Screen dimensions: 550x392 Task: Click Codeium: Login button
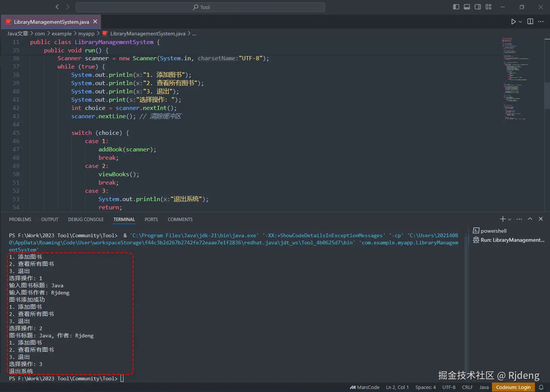tap(513, 387)
